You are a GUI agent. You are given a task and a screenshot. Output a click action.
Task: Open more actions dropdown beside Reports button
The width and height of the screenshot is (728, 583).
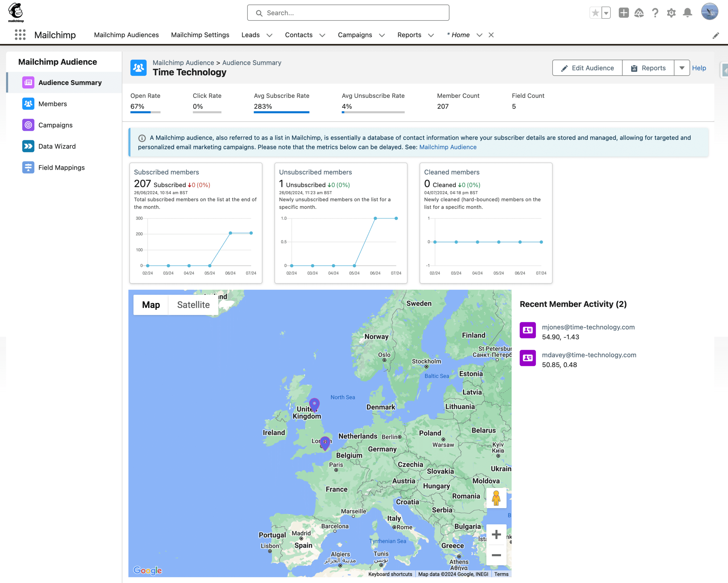682,68
